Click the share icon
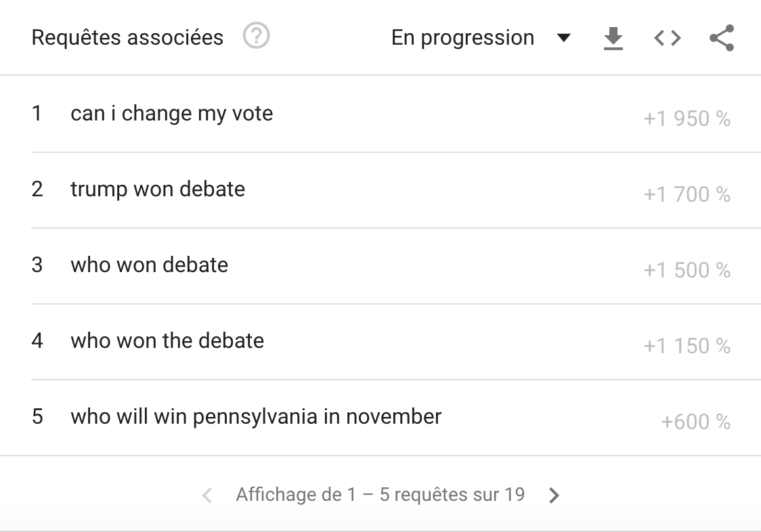The height and width of the screenshot is (532, 761). (x=722, y=38)
